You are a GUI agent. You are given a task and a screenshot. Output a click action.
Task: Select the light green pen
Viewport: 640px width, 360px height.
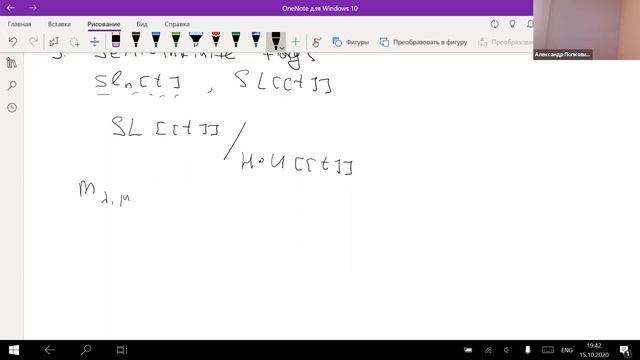click(176, 40)
